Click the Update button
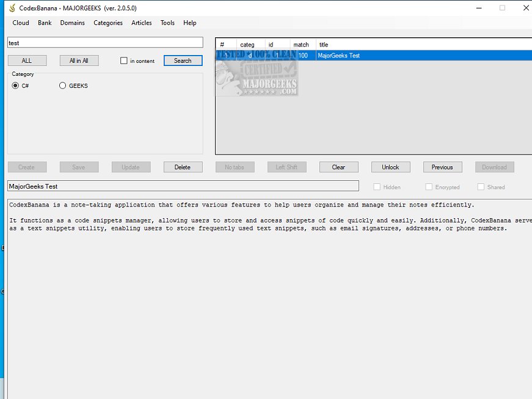Screen dimensions: 532x399 tap(131, 167)
